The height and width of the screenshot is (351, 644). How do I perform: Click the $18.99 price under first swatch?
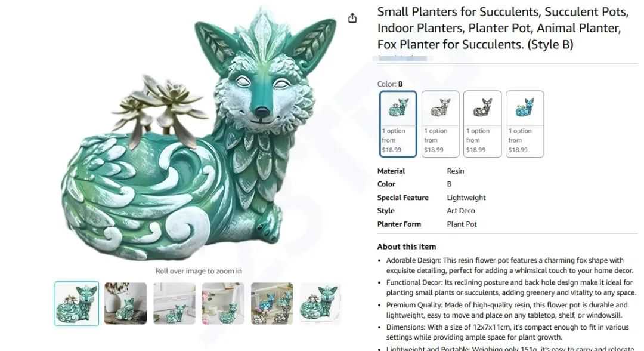[x=391, y=150]
